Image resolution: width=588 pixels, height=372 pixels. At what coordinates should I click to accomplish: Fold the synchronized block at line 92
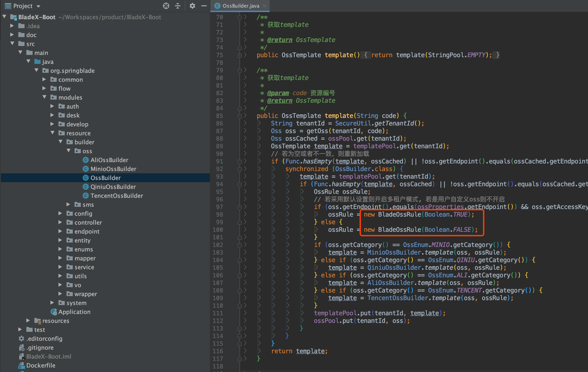tap(240, 169)
